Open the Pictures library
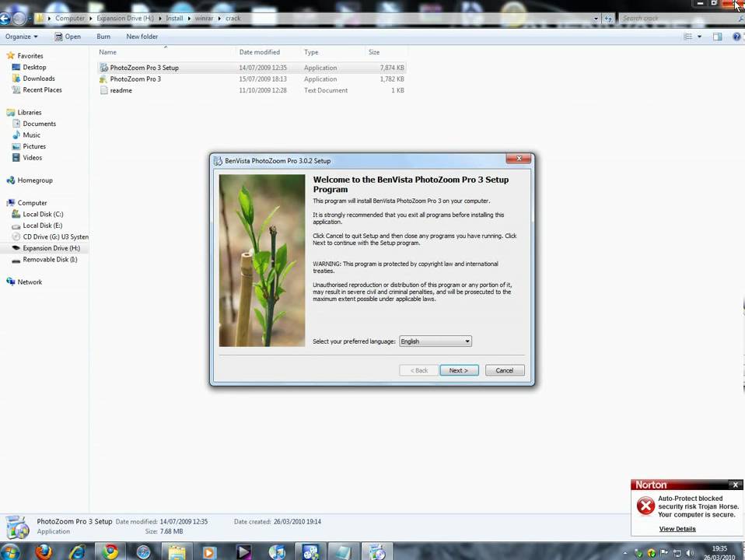This screenshot has height=560, width=745. click(34, 146)
